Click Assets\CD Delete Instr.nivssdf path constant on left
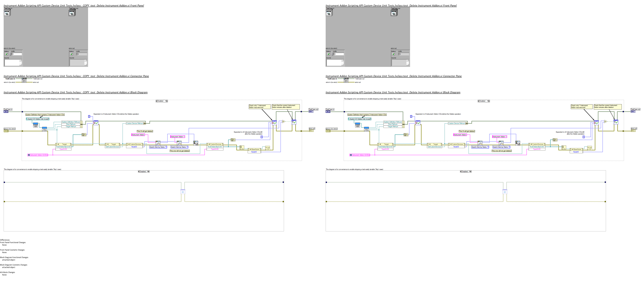Image resolution: width=644 pixels, height=281 pixels. tap(38, 119)
